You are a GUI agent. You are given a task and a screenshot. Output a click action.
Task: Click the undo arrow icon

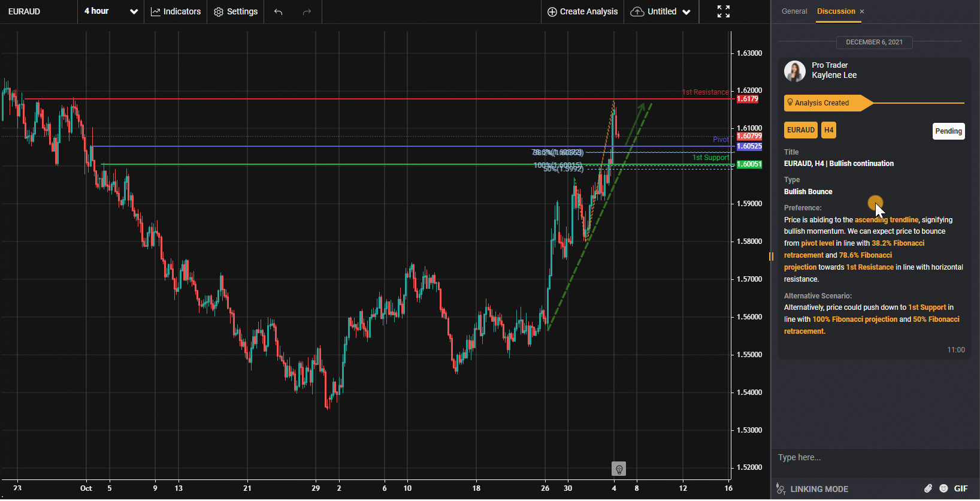(x=279, y=12)
